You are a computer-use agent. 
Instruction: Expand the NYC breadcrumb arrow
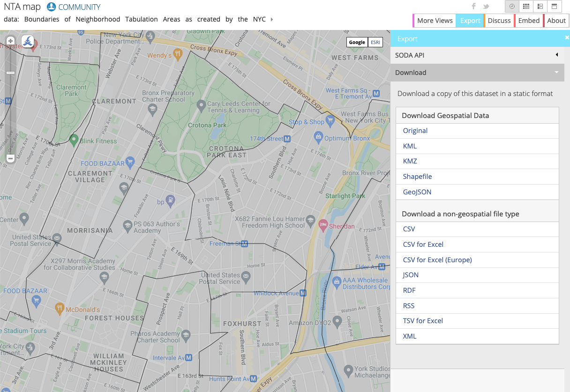coord(273,19)
